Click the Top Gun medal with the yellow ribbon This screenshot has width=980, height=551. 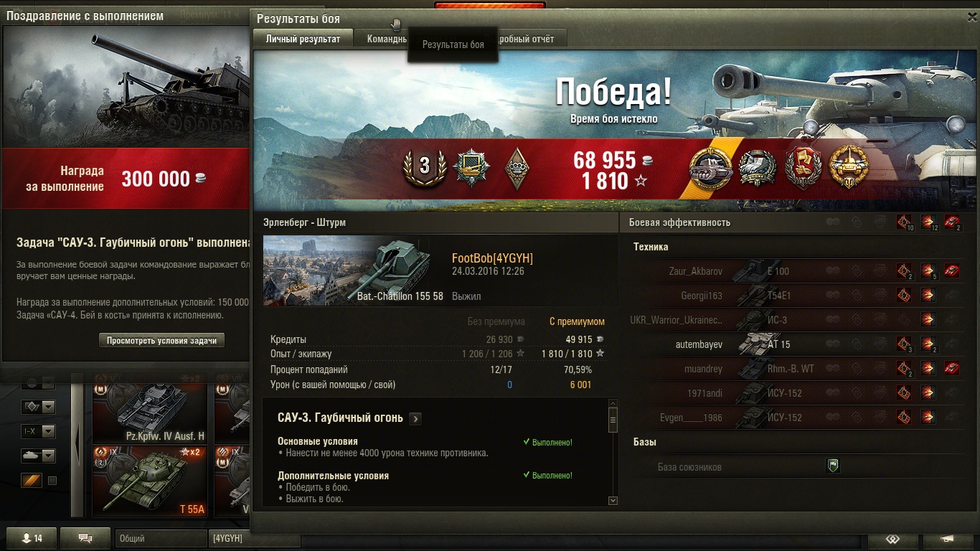[x=710, y=168]
